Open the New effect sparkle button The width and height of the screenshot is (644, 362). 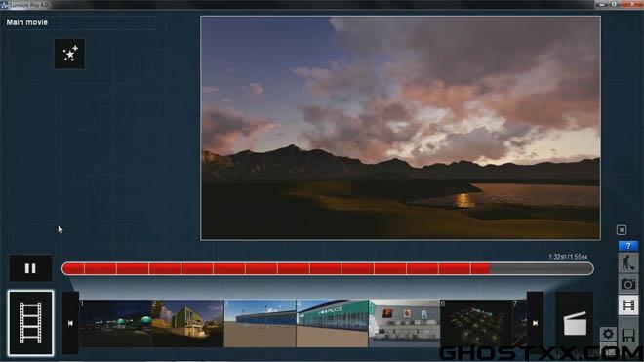pos(69,54)
